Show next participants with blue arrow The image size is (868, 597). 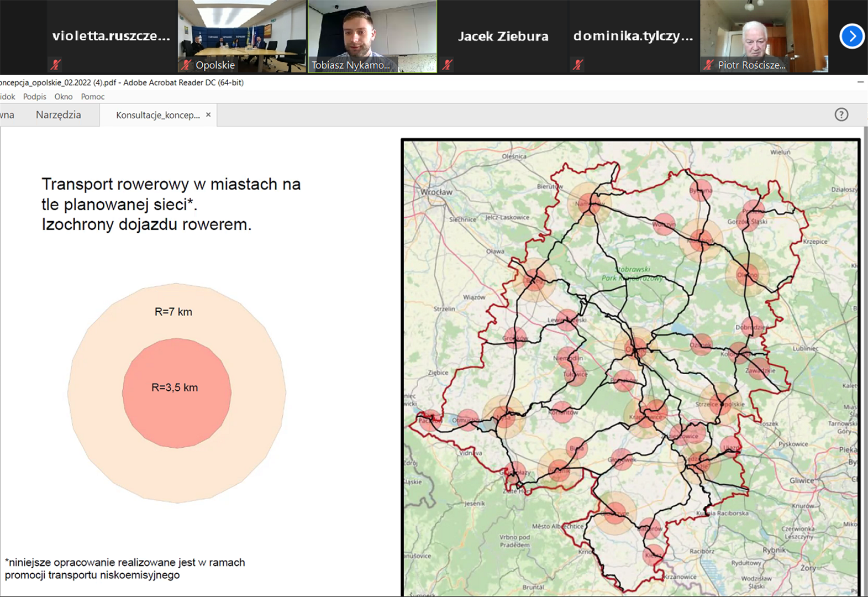coord(851,36)
